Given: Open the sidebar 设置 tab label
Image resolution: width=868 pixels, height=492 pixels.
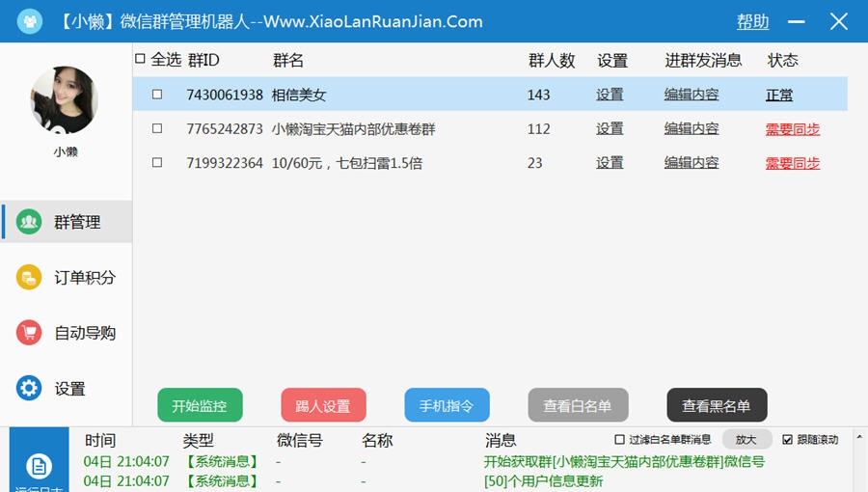Looking at the screenshot, I should (x=69, y=389).
